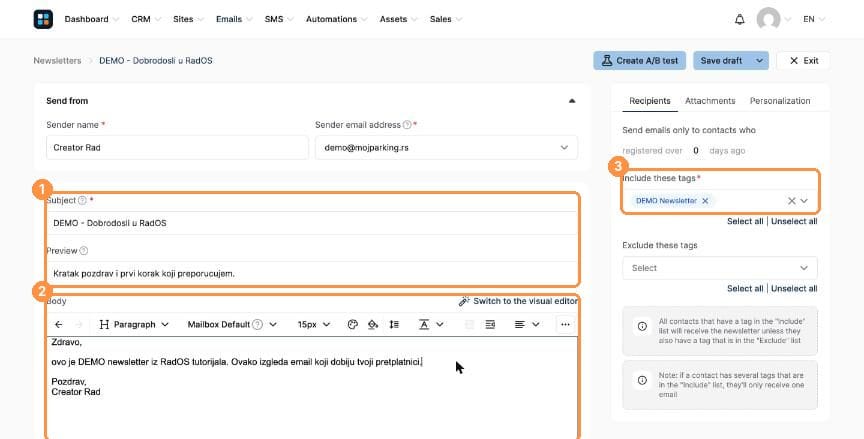
Task: Open the Emails menu
Action: pos(234,19)
